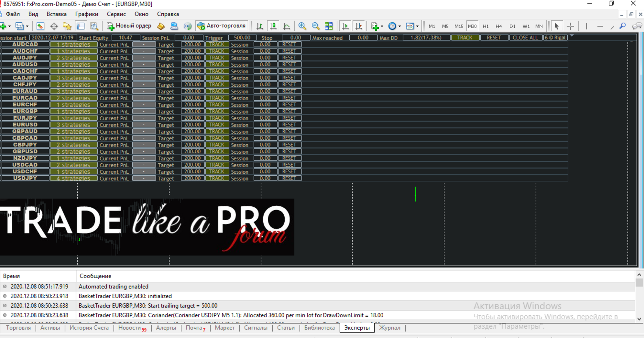This screenshot has width=644, height=338.
Task: Click the Terminal log scrollbar down arrow
Action: click(639, 319)
